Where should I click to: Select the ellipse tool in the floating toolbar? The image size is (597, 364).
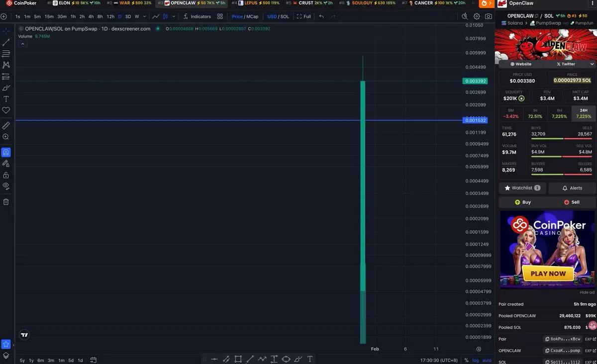pyautogui.click(x=286, y=359)
